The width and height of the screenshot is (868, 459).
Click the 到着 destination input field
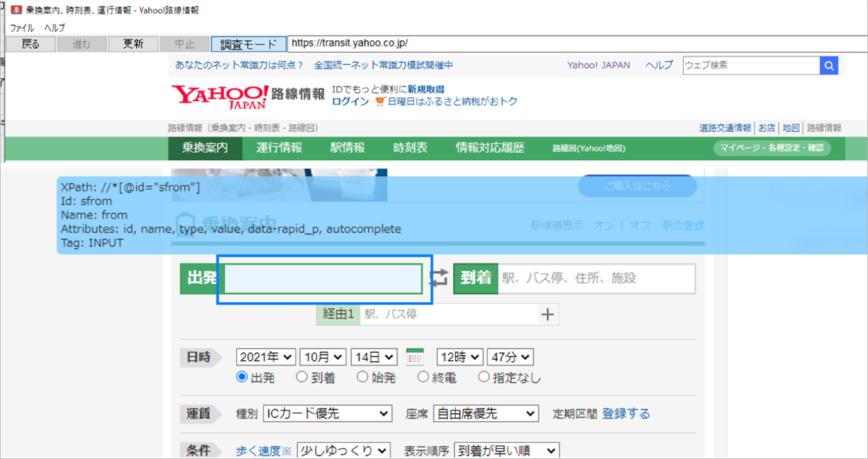point(596,278)
